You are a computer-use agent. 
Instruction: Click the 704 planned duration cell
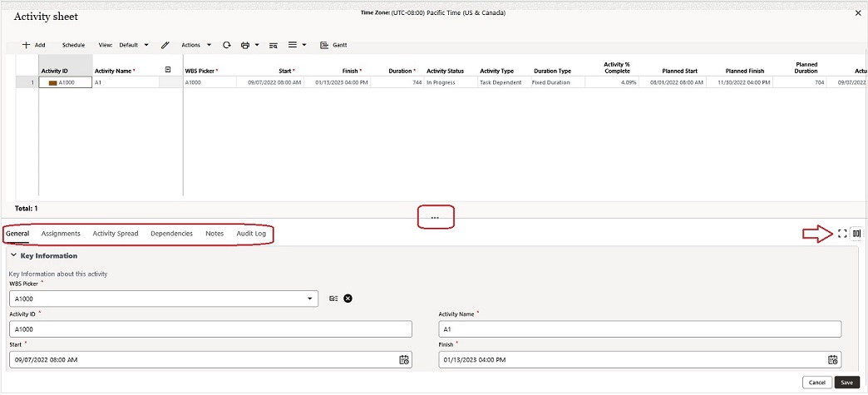click(799, 82)
